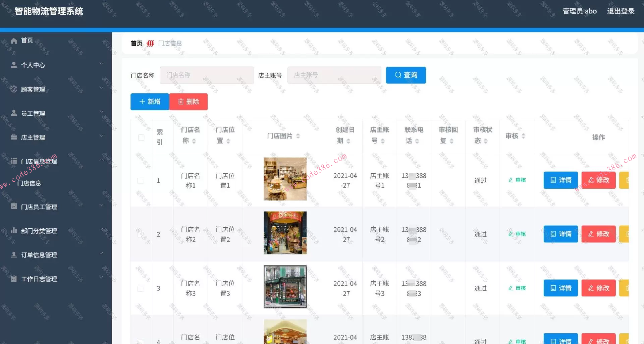Click the magnifier icon in the 查询 button
644x344 pixels.
[x=398, y=75]
